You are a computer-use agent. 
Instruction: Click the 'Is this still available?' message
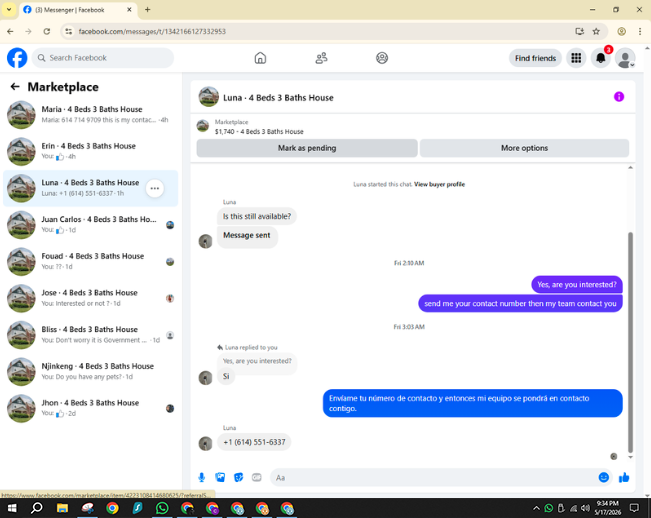tap(257, 216)
